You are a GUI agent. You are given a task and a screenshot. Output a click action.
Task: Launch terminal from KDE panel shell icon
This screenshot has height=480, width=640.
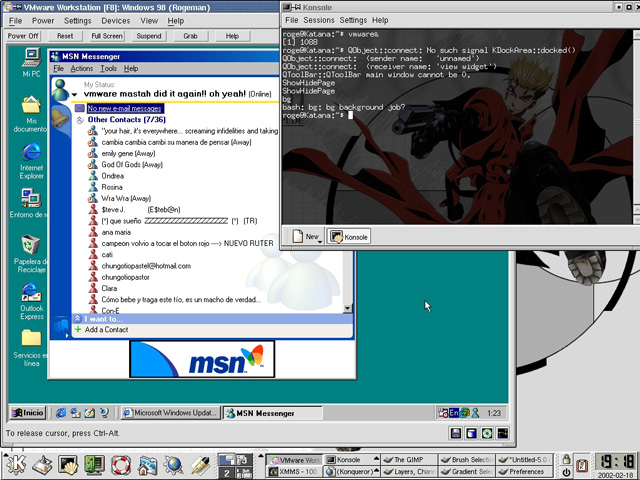68,465
